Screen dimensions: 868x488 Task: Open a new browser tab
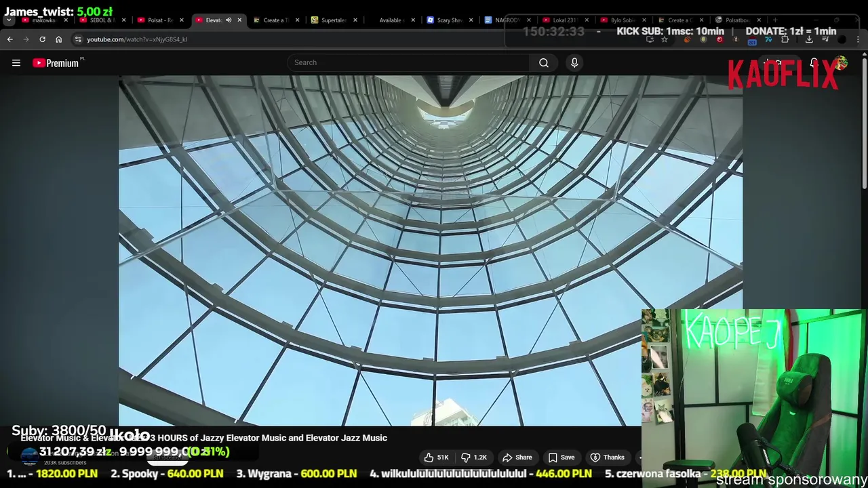(x=775, y=20)
